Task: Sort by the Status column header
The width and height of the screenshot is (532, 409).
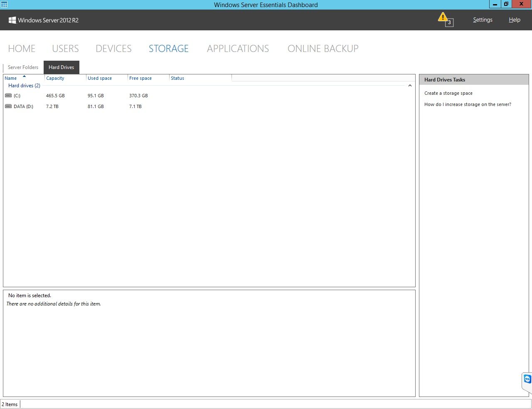Action: 200,78
